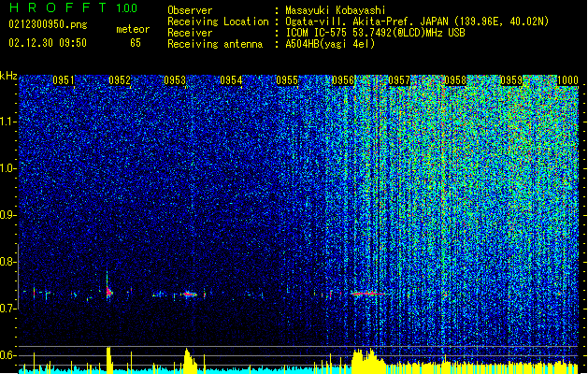The width and height of the screenshot is (588, 374).
Task: Click the yellow power peak under 0952
Action: [109, 359]
